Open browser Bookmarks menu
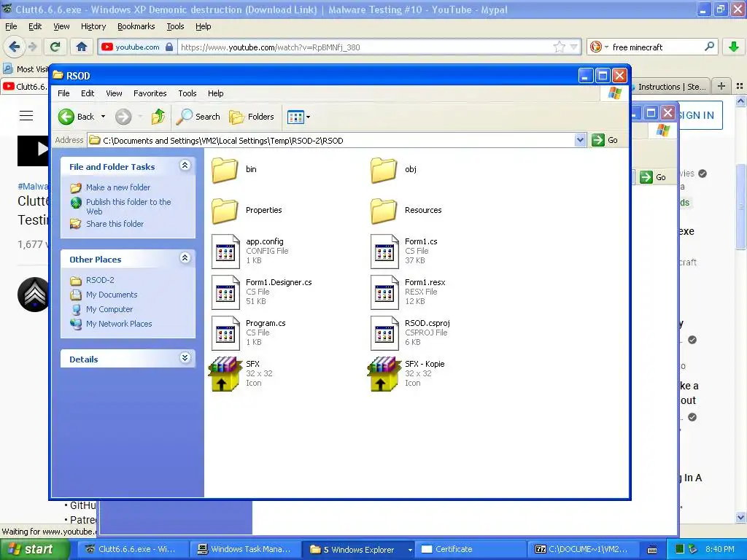The width and height of the screenshot is (747, 560). coord(136,26)
